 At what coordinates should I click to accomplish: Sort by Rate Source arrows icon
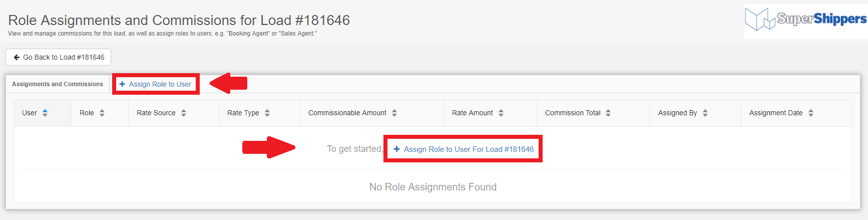click(x=184, y=113)
